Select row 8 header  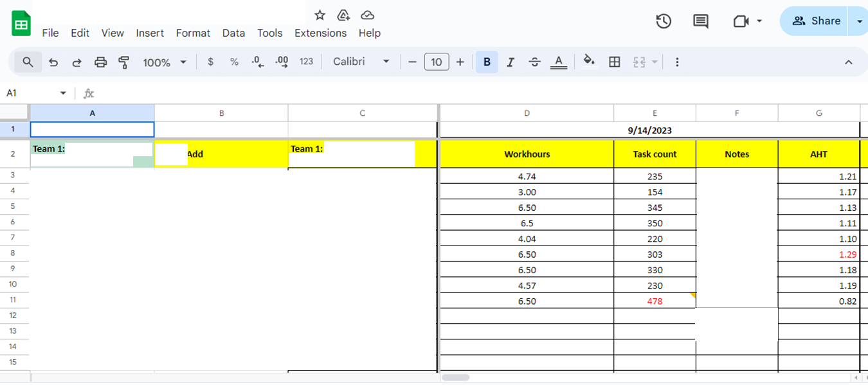tap(14, 255)
